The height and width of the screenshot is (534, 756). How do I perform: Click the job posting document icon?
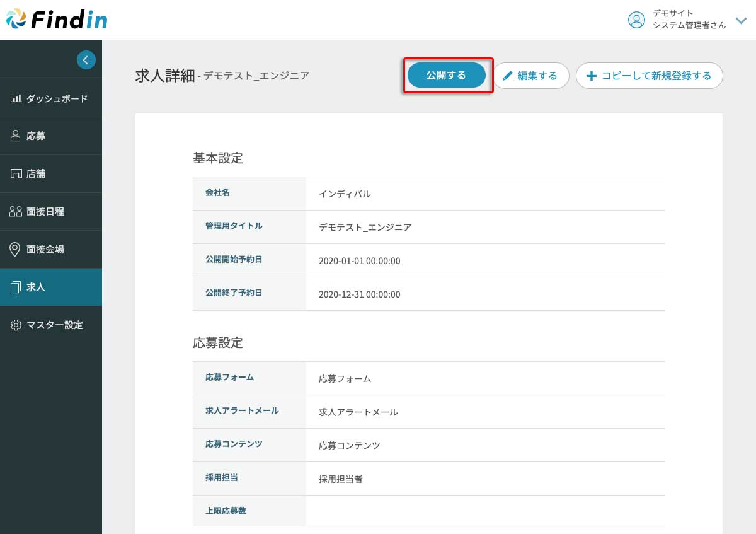(16, 287)
